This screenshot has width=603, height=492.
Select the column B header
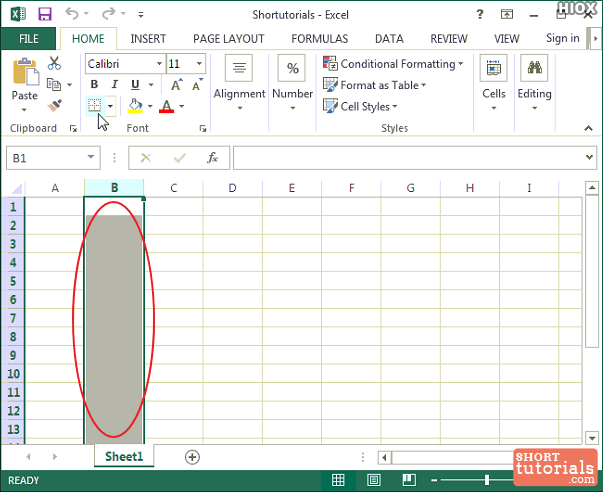coord(114,188)
